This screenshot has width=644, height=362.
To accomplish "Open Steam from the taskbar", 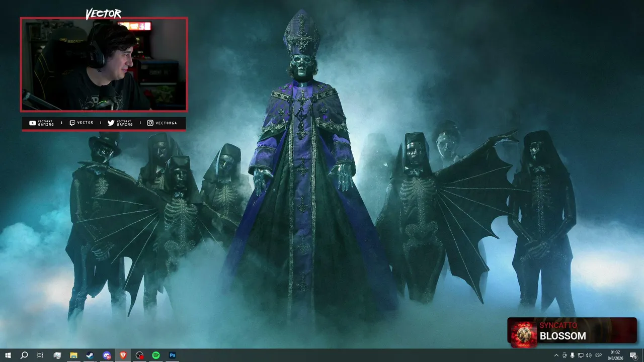I will [90, 355].
